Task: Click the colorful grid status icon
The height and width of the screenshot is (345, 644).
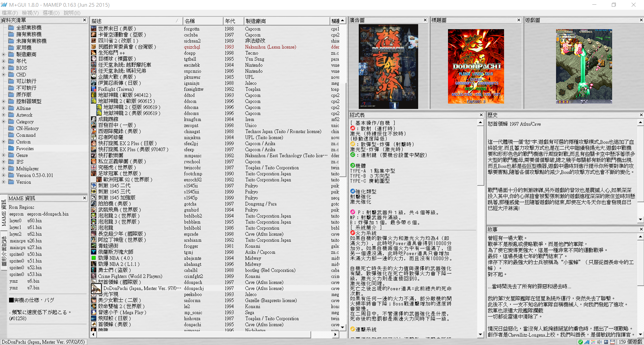Action: tap(593, 342)
